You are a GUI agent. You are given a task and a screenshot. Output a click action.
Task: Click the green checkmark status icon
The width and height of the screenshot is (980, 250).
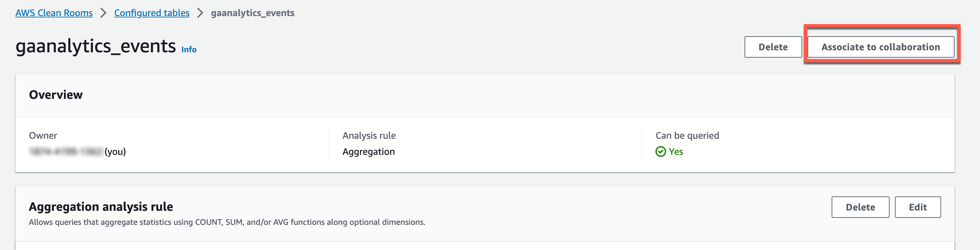pyautogui.click(x=660, y=151)
